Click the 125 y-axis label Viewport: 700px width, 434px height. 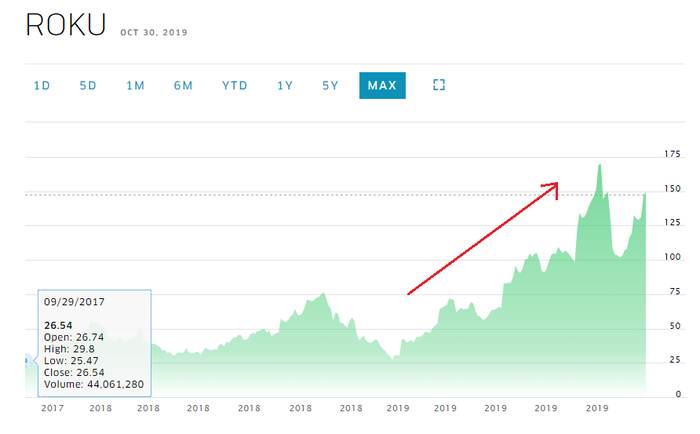click(672, 222)
